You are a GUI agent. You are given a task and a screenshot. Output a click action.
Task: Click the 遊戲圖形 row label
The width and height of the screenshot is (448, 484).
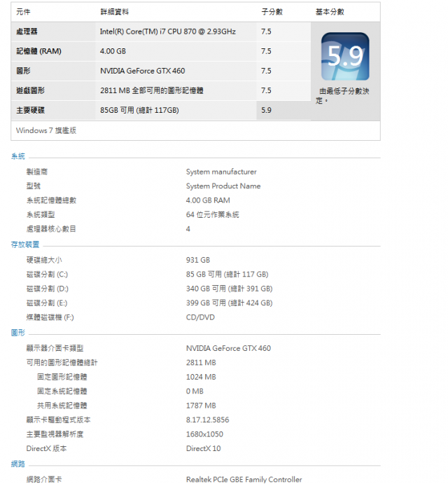coord(30,91)
